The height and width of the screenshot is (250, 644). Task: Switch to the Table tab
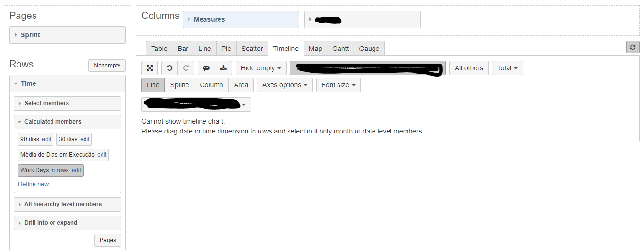[159, 49]
